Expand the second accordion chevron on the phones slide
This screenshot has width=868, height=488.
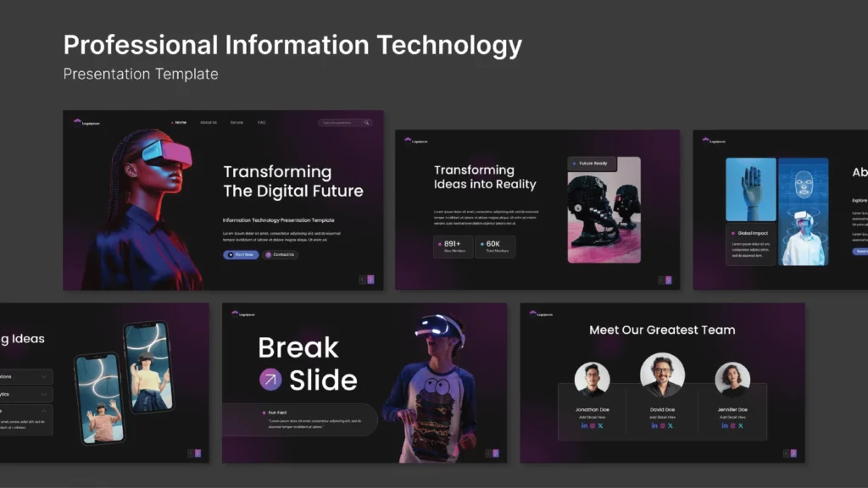point(44,394)
